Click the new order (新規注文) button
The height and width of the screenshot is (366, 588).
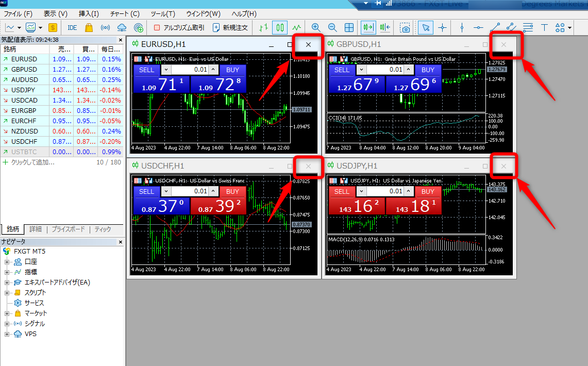(230, 28)
